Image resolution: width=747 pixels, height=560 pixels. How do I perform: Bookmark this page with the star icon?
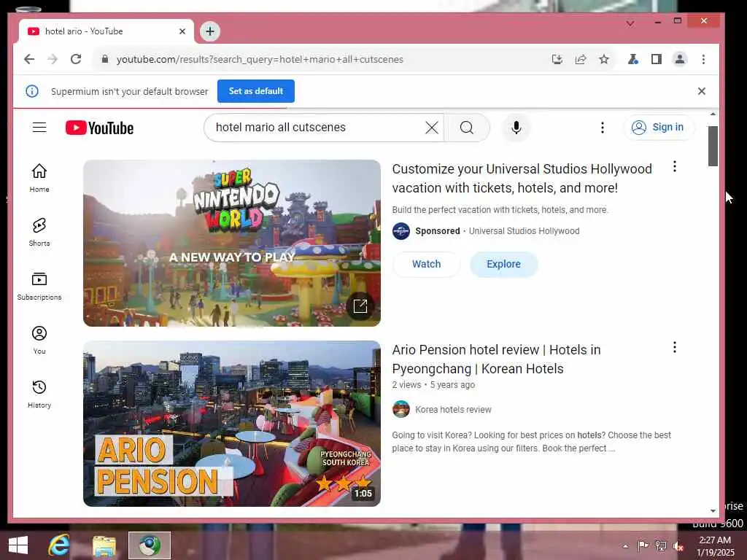click(x=603, y=59)
